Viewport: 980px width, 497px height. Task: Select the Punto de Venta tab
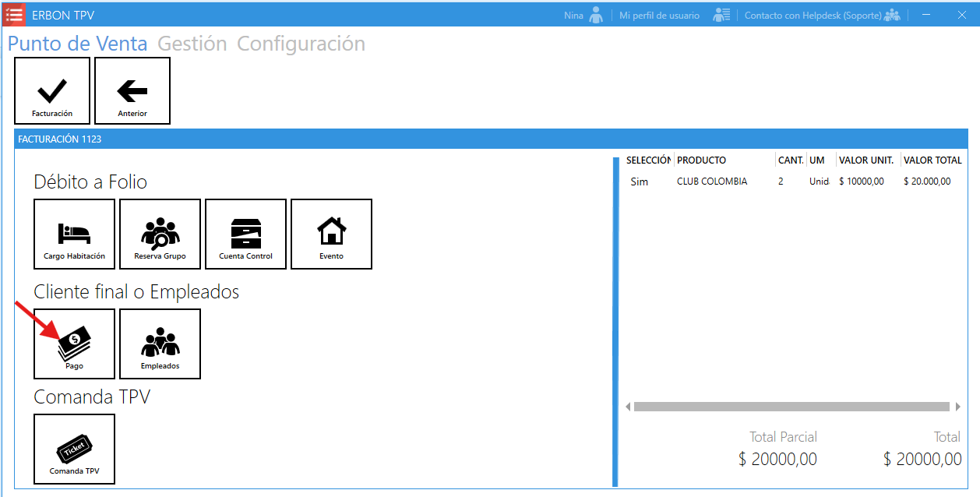pyautogui.click(x=77, y=44)
